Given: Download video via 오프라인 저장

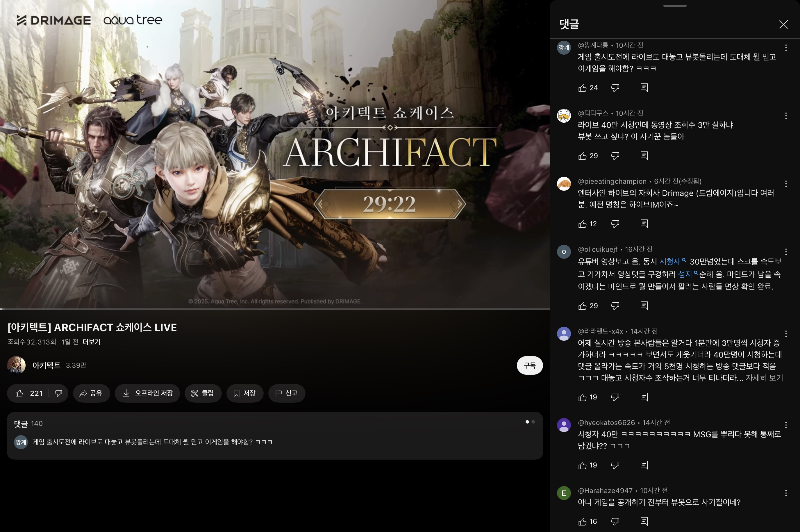Looking at the screenshot, I should pos(147,393).
